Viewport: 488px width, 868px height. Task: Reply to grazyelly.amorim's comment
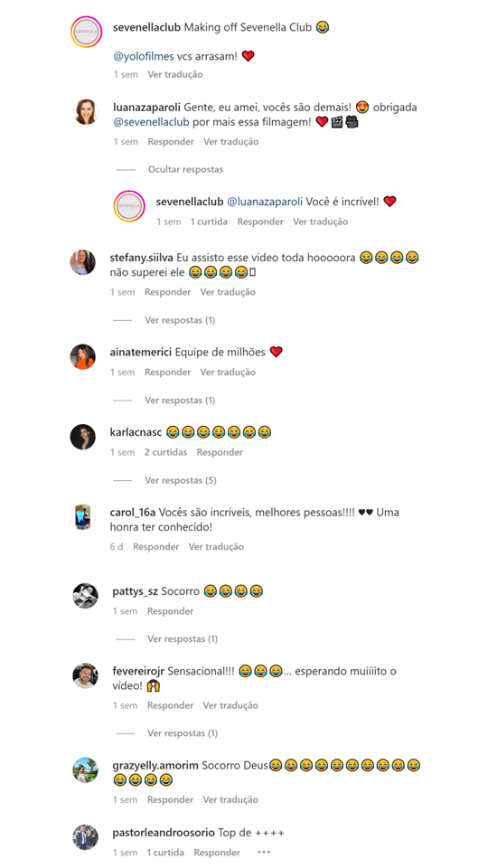171,799
